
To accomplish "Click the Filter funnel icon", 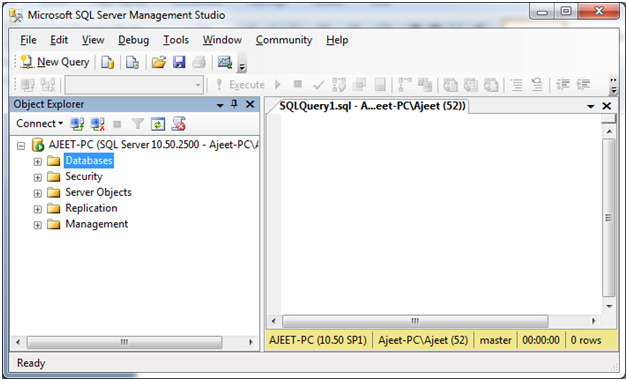I will point(137,124).
